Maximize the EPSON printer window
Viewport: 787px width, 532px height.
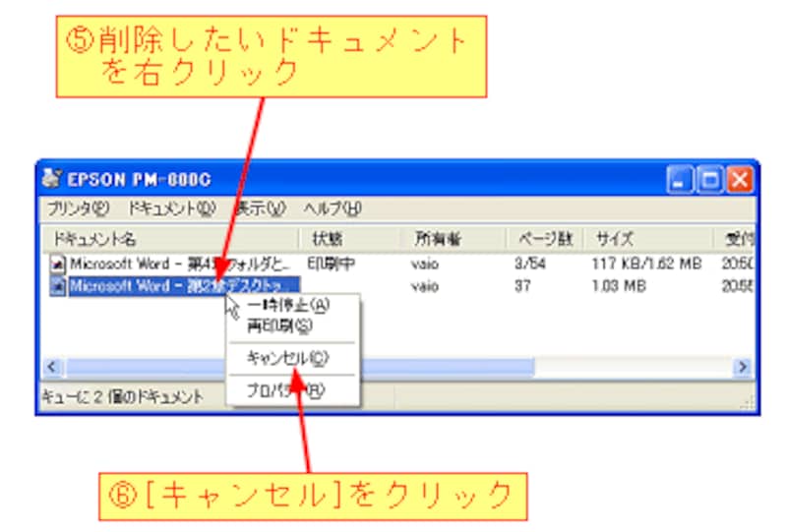point(709,179)
